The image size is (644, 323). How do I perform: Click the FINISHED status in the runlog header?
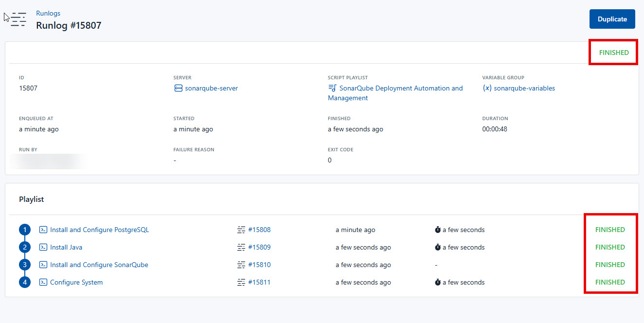tap(613, 53)
